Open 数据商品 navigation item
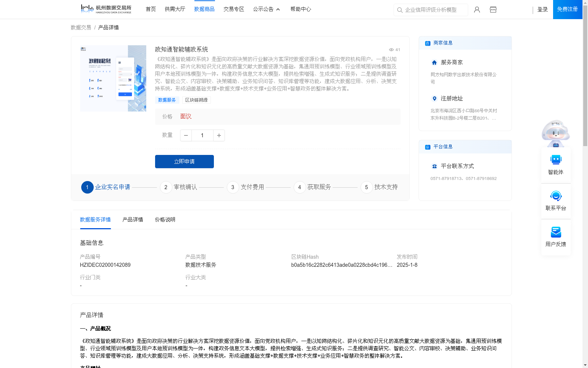 point(204,9)
